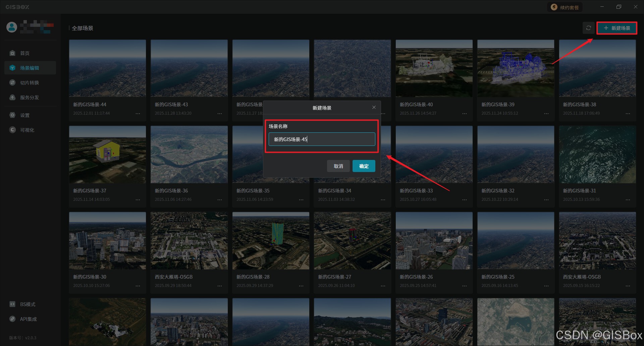
Task: Click the API integration icon
Action: coord(12,319)
